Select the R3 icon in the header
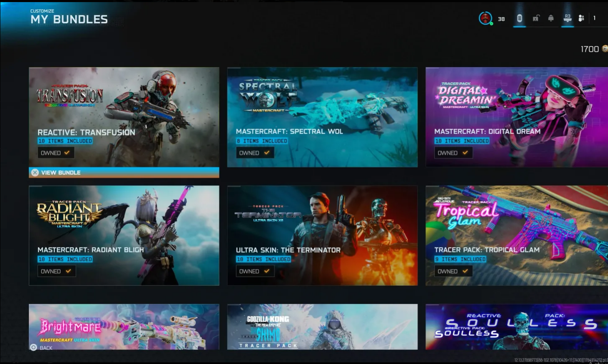Image resolution: width=608 pixels, height=364 pixels. 567,18
